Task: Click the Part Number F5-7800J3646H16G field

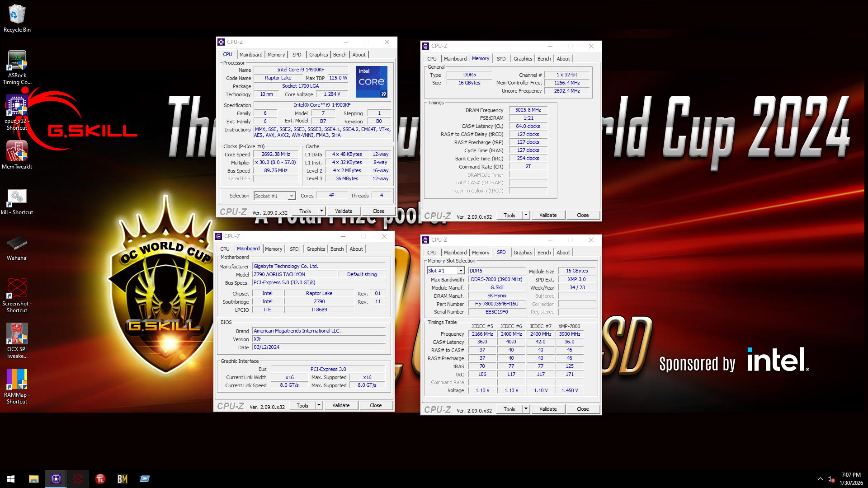Action: point(496,304)
